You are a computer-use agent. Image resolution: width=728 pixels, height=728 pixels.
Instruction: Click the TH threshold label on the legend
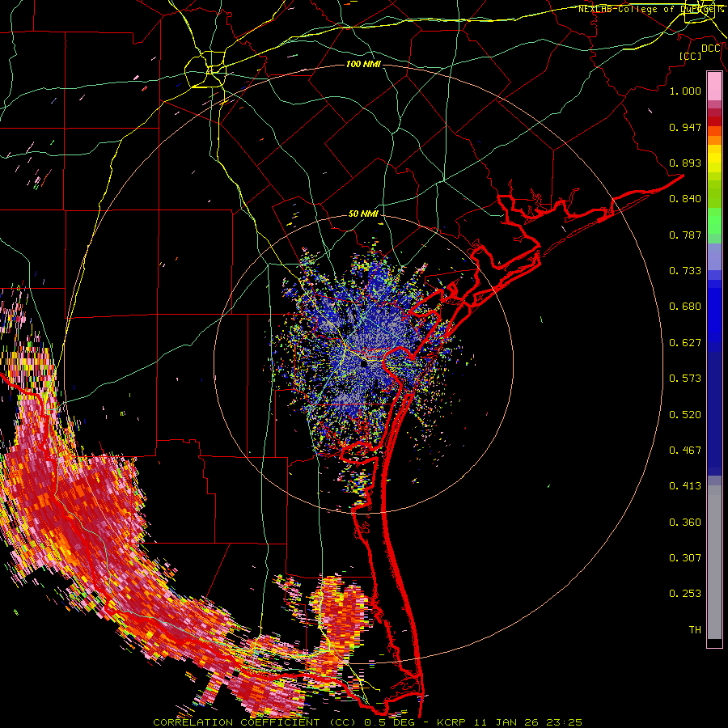click(x=695, y=630)
